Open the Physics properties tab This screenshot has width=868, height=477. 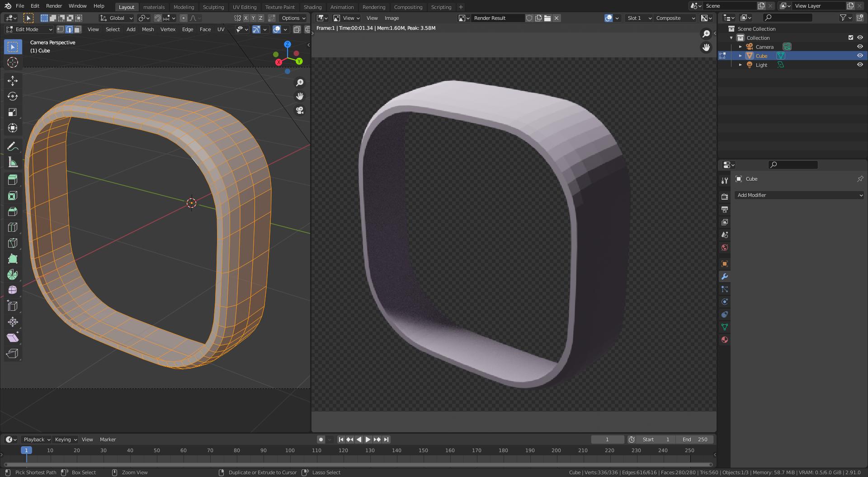[725, 302]
